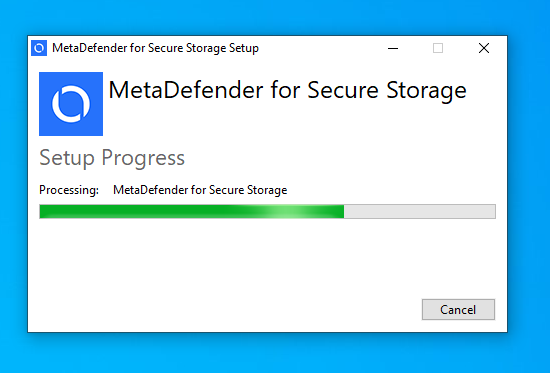Click the blue desktop right of the dialog
This screenshot has width=550, height=373.
pyautogui.click(x=528, y=182)
